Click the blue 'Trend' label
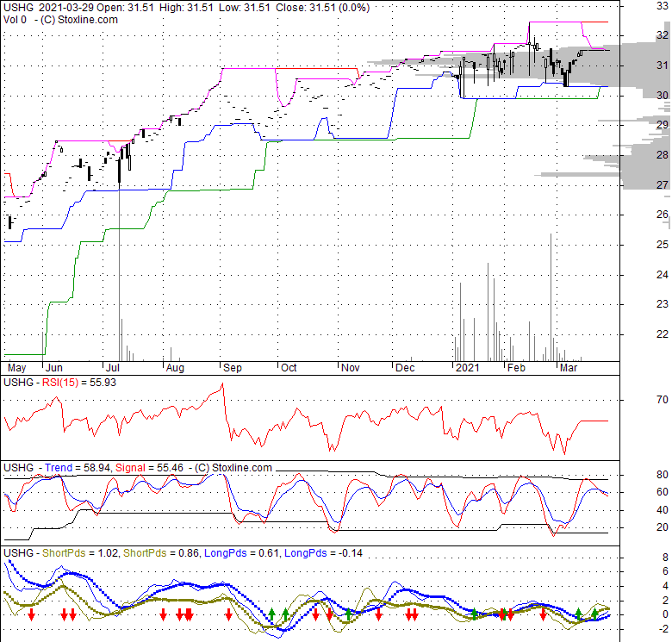Screen dimensions: 672x642 click(x=59, y=468)
